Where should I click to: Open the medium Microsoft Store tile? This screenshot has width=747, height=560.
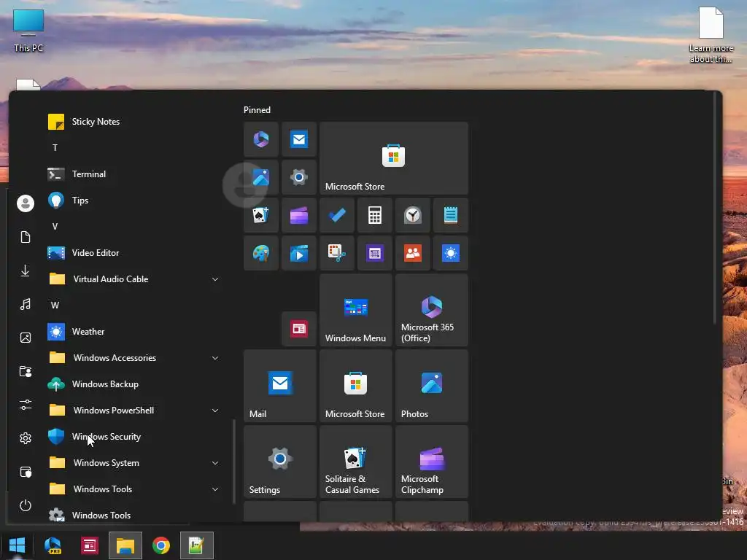[x=356, y=386]
